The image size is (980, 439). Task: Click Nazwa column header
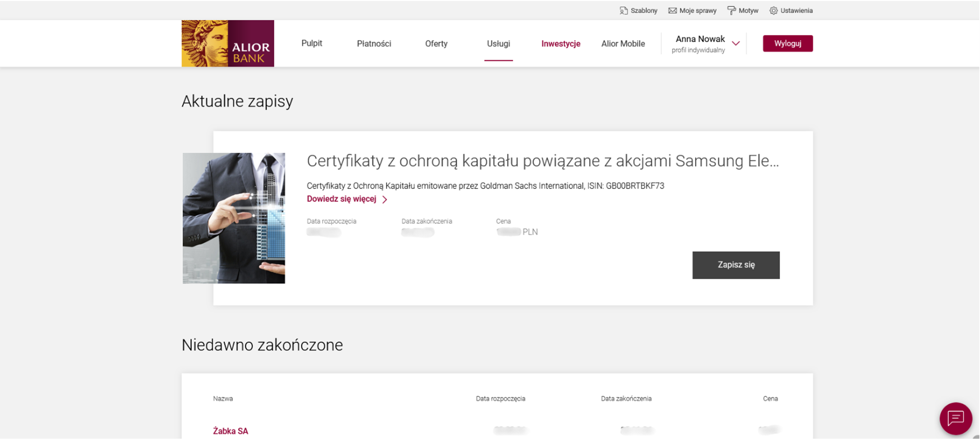(223, 399)
